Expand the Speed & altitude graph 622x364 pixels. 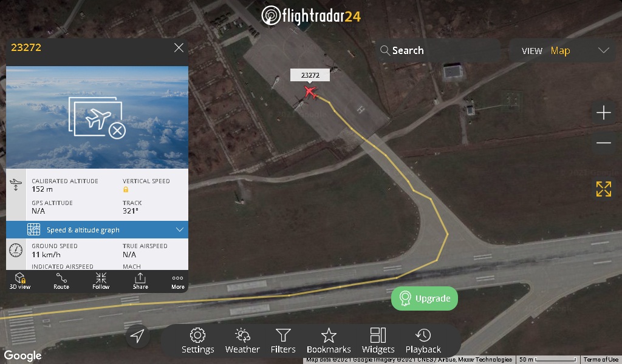tap(97, 230)
